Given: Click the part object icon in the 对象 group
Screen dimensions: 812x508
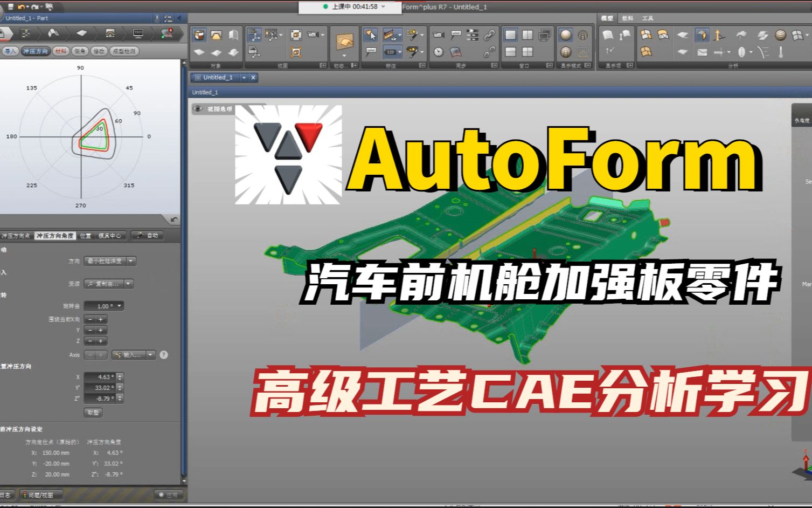Looking at the screenshot, I should 199,36.
